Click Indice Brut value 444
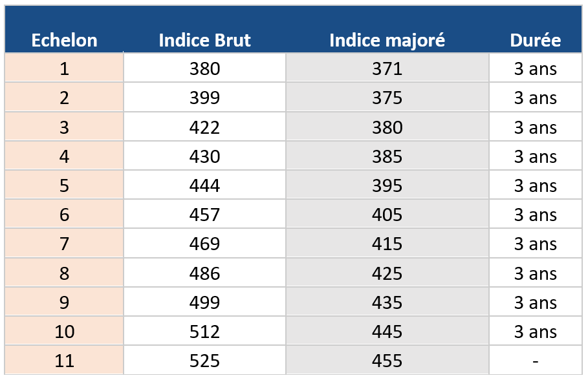 (204, 185)
